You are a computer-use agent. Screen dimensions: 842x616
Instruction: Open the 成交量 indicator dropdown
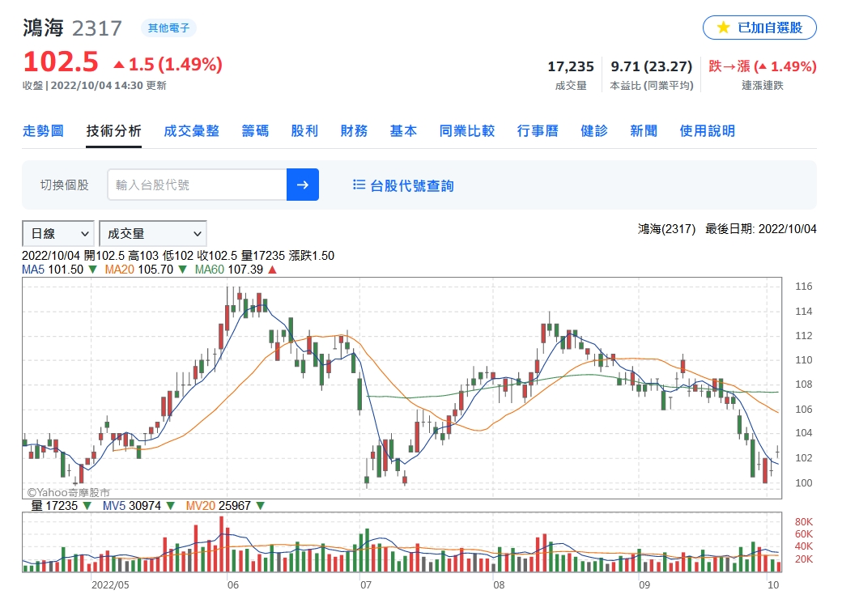(153, 234)
